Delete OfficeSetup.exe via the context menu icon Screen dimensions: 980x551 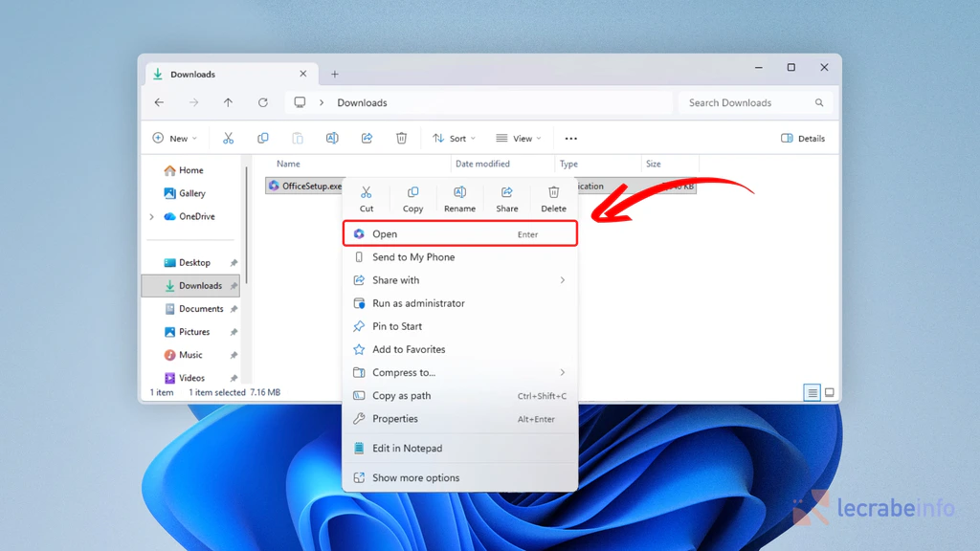(553, 198)
